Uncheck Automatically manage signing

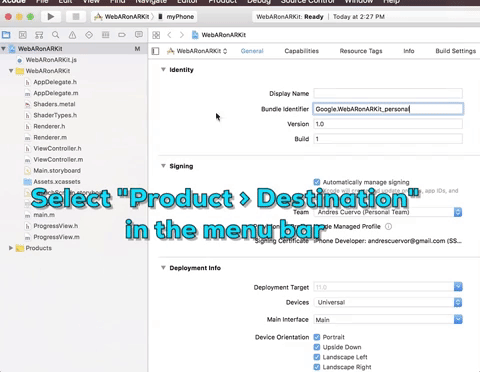click(x=317, y=182)
